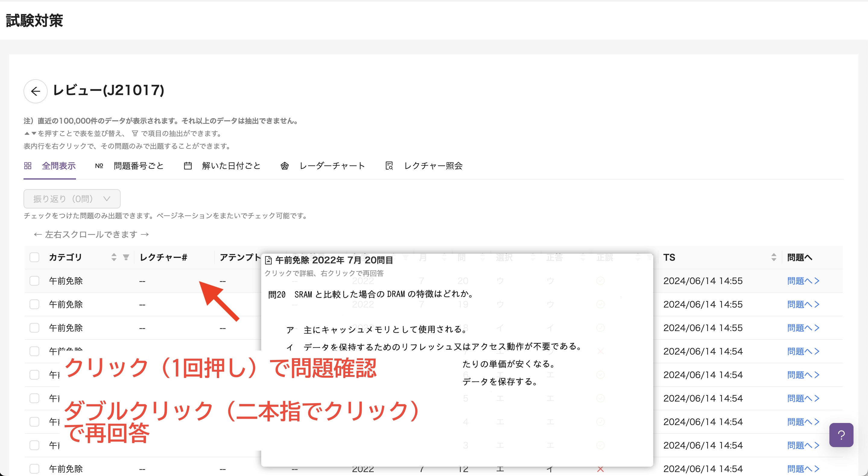Toggle the select-all checkbox in table header

(34, 257)
